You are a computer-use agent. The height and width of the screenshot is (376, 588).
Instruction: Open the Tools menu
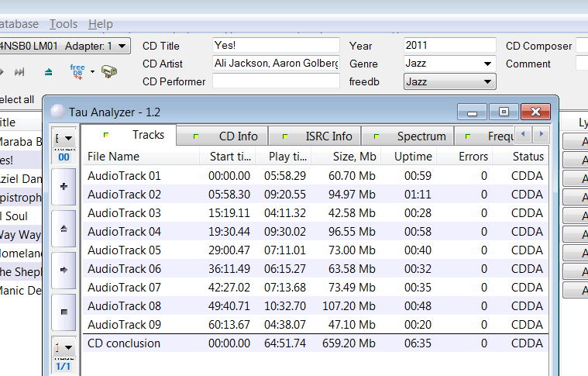tap(64, 24)
